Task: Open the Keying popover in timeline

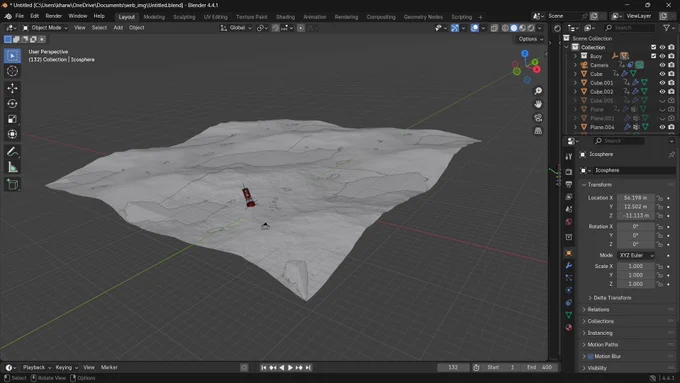Action: point(66,367)
